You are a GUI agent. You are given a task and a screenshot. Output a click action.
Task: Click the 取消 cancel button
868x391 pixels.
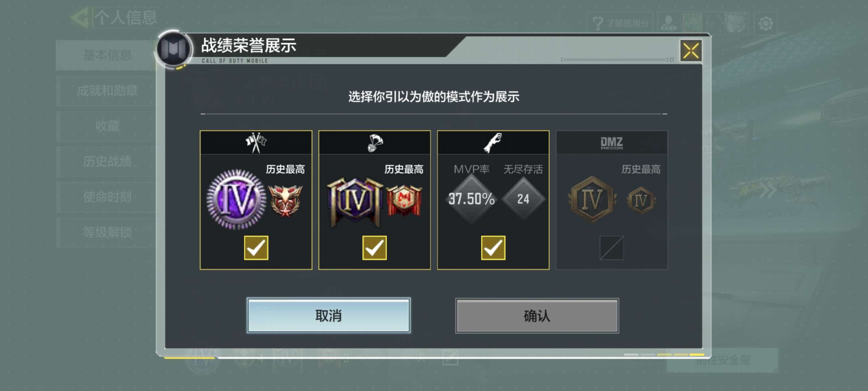pos(328,315)
